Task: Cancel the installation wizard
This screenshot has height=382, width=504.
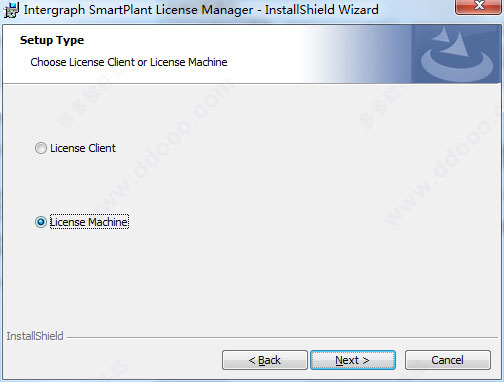Action: pos(448,360)
